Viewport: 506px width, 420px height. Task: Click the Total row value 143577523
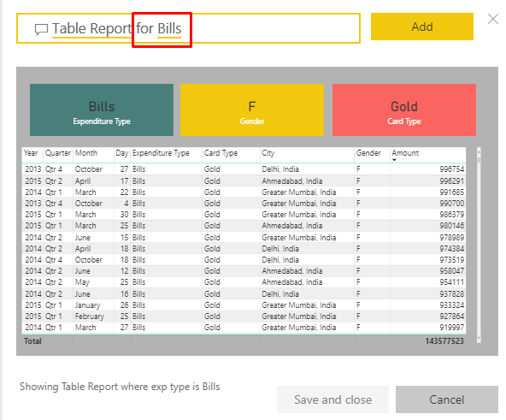click(444, 340)
